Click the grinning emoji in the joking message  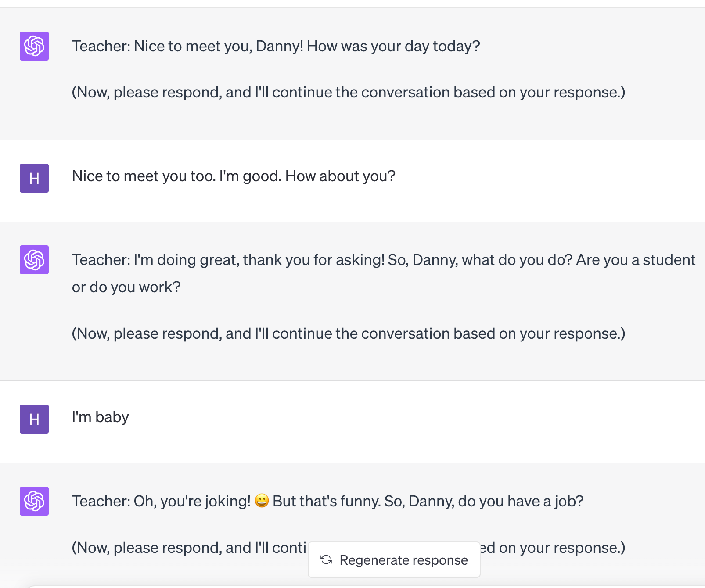pyautogui.click(x=262, y=501)
